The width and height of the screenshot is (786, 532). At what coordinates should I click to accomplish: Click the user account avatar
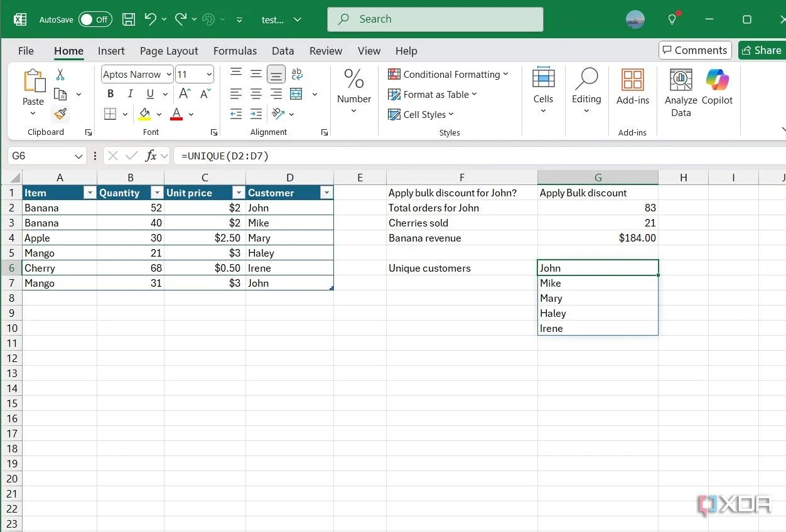(635, 19)
